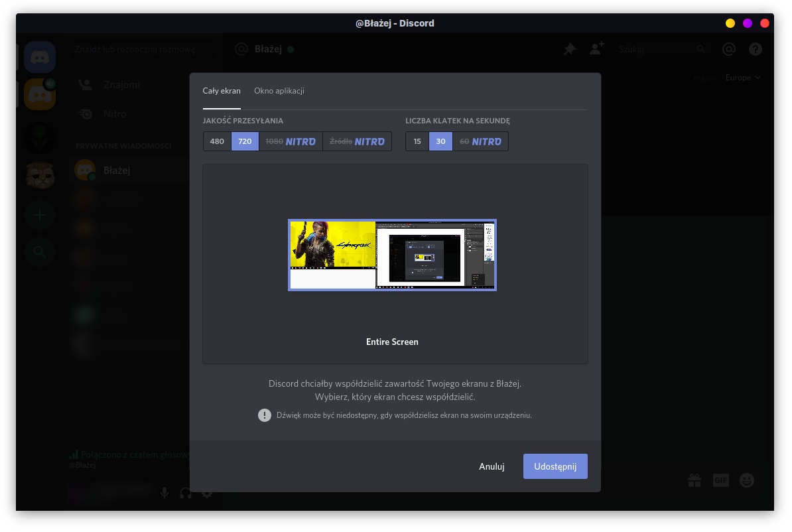Open the help question mark icon
Image resolution: width=792 pixels, height=532 pixels.
tap(756, 49)
